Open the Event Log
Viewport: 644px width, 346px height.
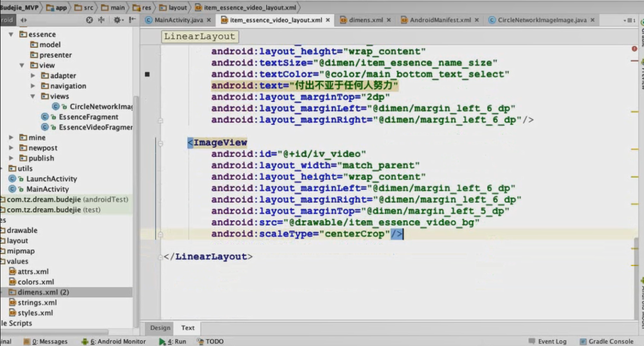coord(547,342)
